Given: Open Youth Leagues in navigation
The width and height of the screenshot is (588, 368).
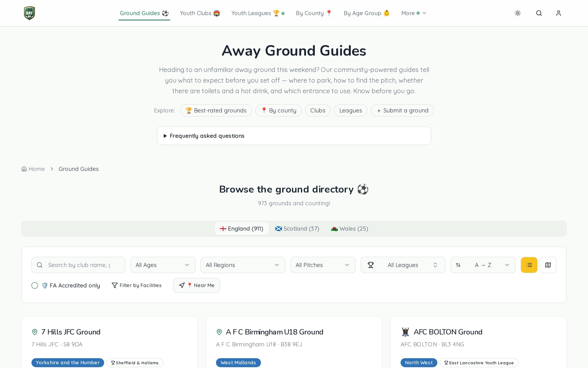Looking at the screenshot, I should click(258, 13).
